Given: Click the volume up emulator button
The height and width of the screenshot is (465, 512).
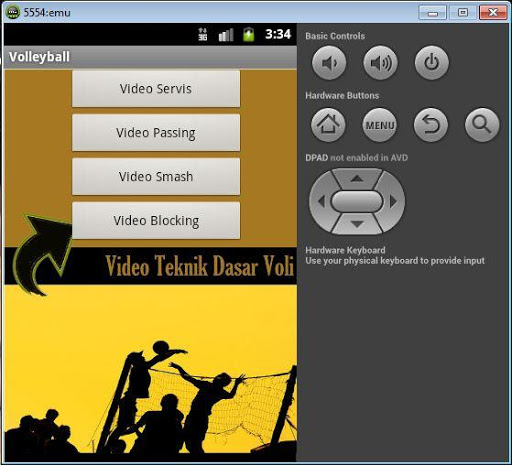Looking at the screenshot, I should [380, 63].
